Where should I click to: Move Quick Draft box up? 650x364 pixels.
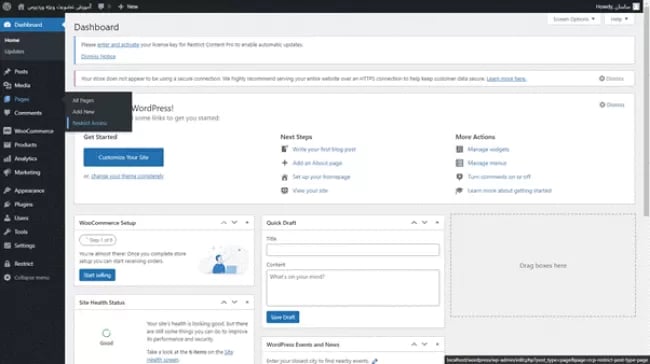(x=414, y=223)
